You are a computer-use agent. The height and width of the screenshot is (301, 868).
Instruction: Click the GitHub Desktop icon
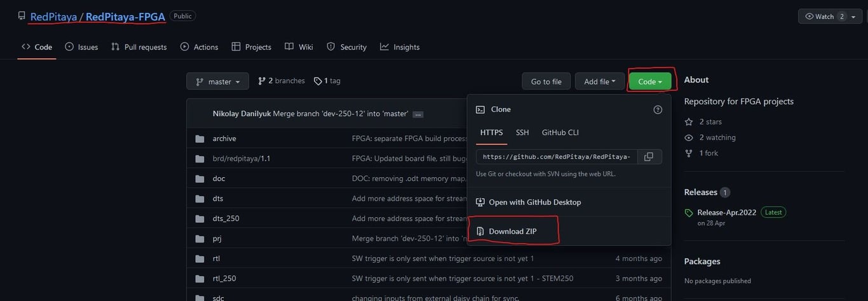pyautogui.click(x=481, y=202)
